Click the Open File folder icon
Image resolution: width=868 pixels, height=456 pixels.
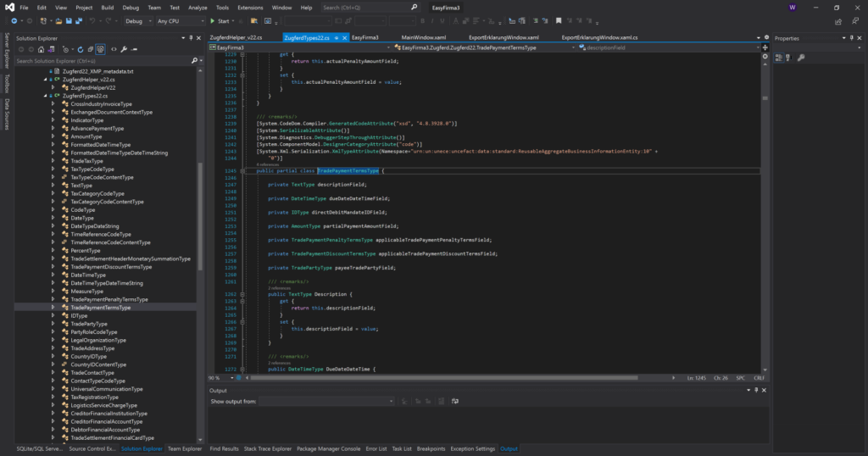[x=58, y=21]
